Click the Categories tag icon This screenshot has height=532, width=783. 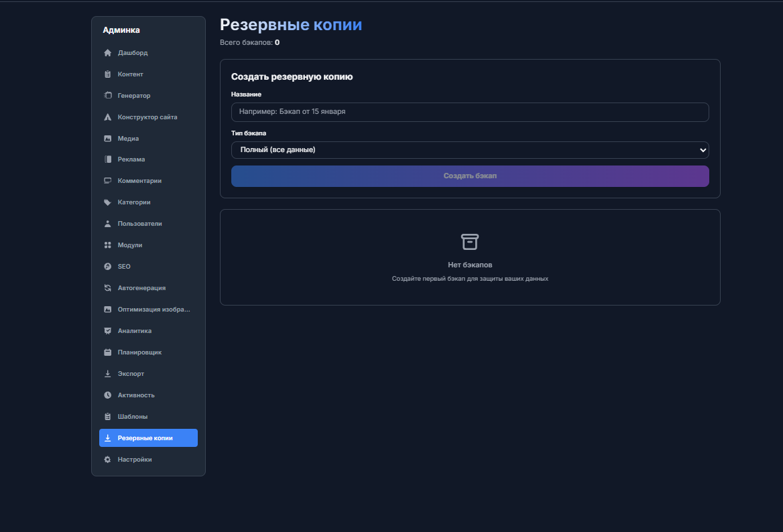[107, 202]
